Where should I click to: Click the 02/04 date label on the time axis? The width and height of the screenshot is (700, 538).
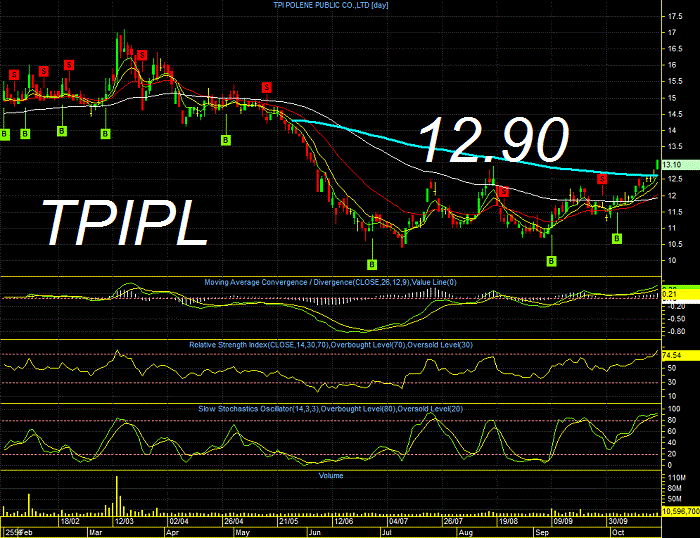179,521
